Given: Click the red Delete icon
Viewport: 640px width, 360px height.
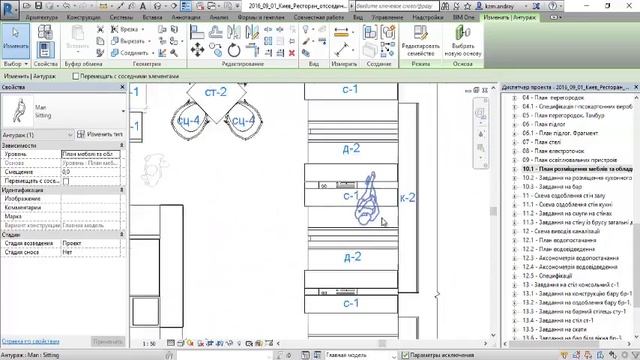Looking at the screenshot, I should click(292, 53).
